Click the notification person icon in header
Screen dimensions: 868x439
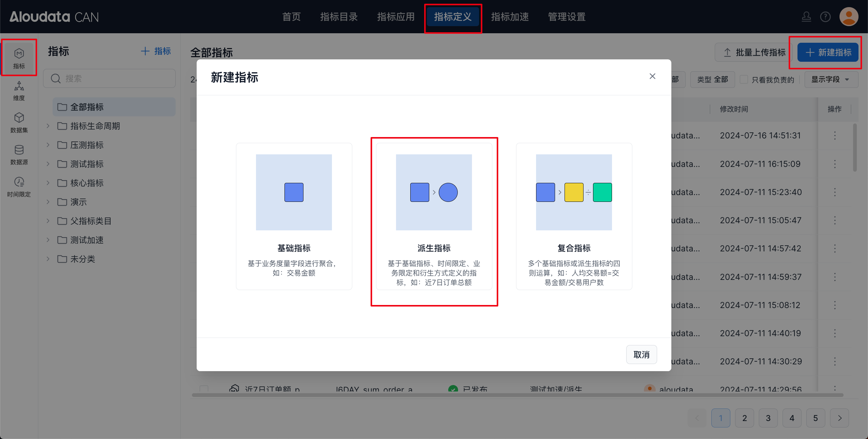(x=806, y=17)
